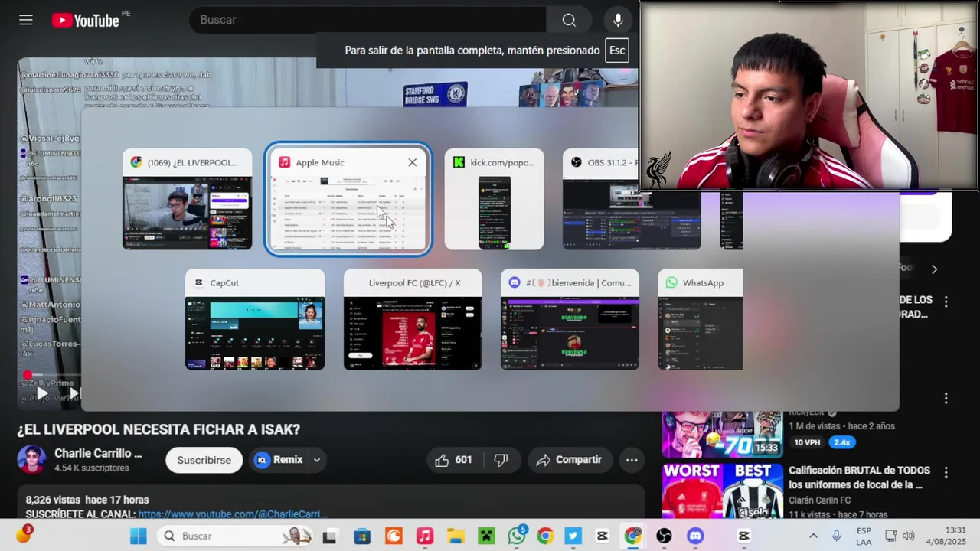Viewport: 980px width, 551px height.
Task: Click the Suscribirse button
Action: [204, 460]
